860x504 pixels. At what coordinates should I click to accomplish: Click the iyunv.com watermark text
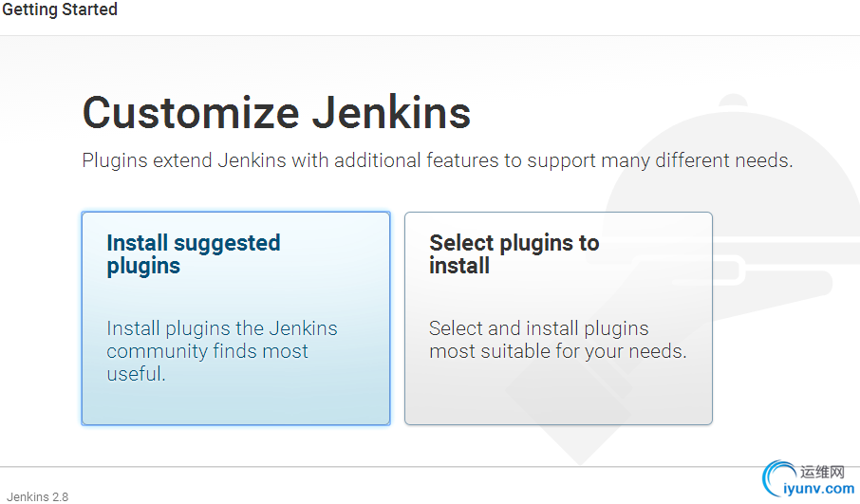tap(819, 489)
